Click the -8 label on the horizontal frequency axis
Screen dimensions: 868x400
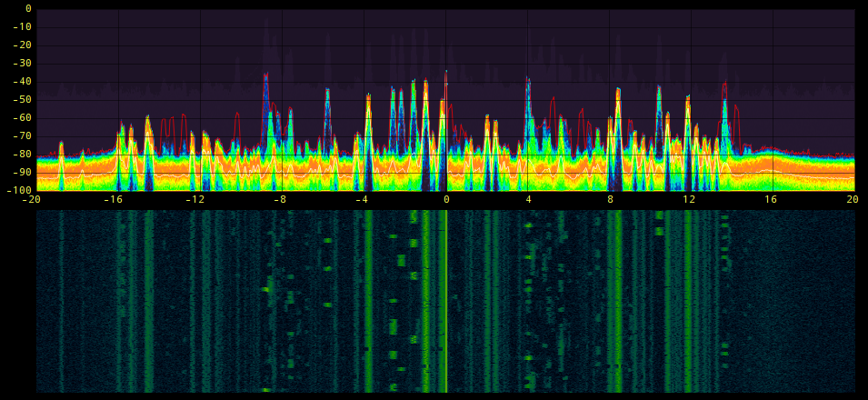pos(280,199)
